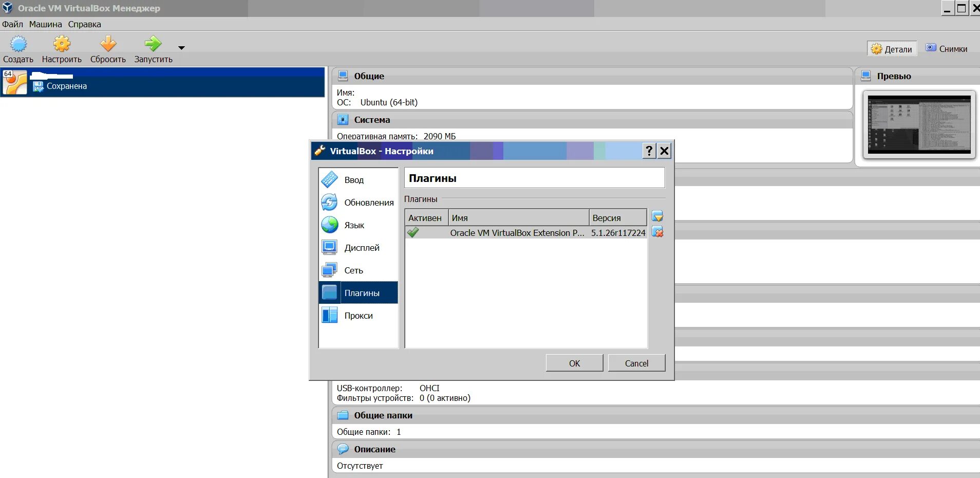Image resolution: width=980 pixels, height=478 pixels.
Task: Click the Система section header icon
Action: click(x=343, y=120)
